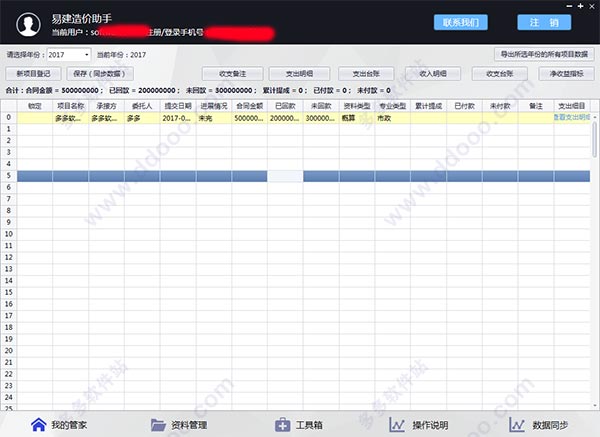Click row 0 progress cell 未完
Screen dimensions: 600x437
214,118
